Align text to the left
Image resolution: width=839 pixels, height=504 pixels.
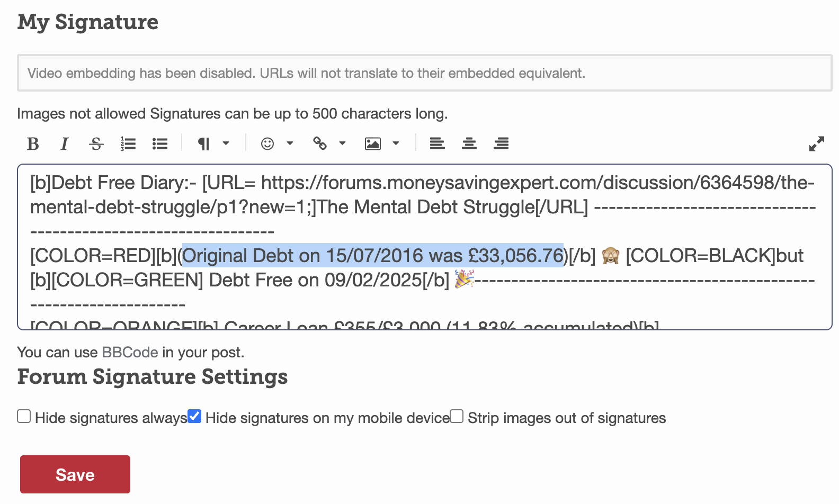point(437,143)
